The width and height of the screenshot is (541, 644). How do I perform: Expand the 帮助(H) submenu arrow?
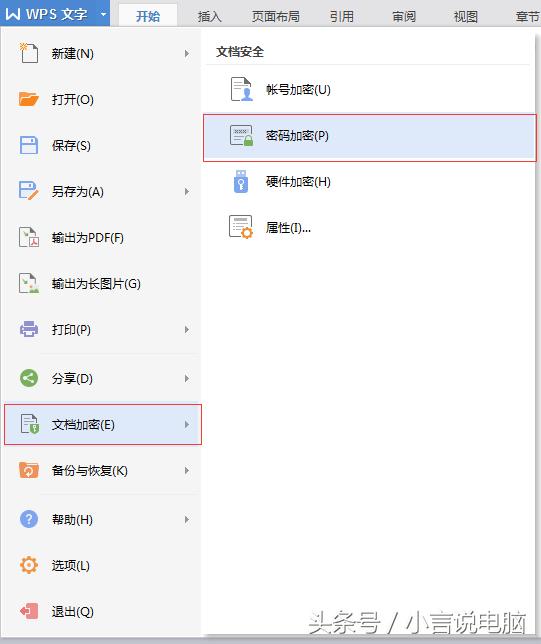point(187,520)
